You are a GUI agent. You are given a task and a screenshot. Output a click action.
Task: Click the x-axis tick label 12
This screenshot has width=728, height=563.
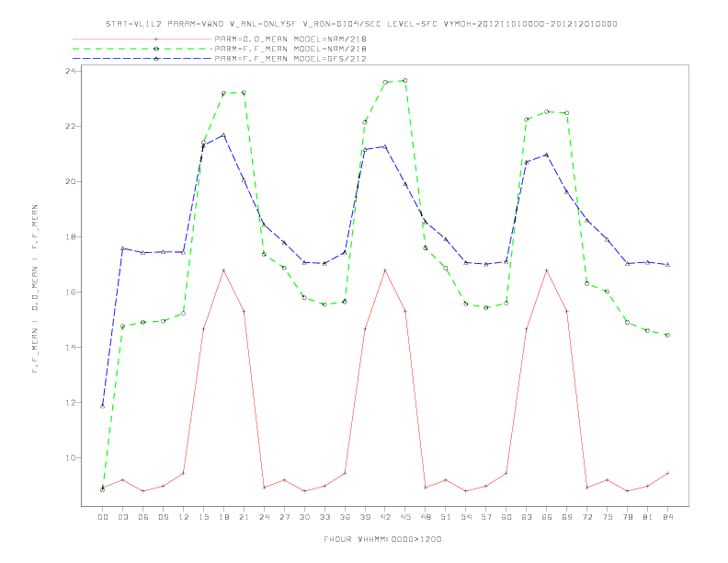[x=184, y=517]
